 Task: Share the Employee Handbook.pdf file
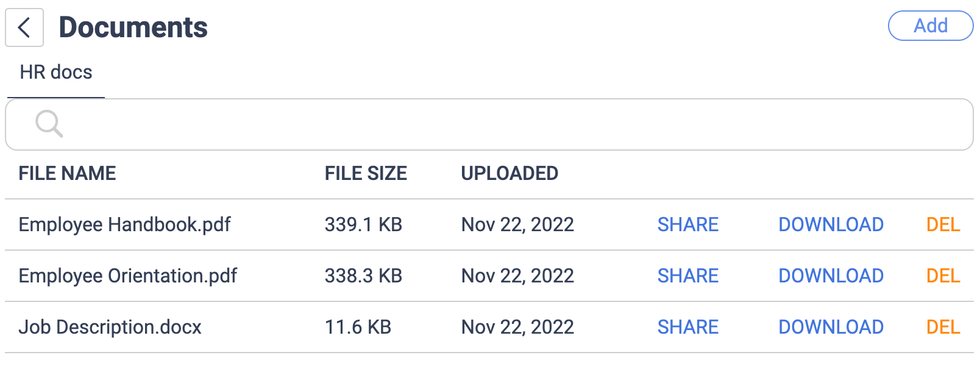687,224
